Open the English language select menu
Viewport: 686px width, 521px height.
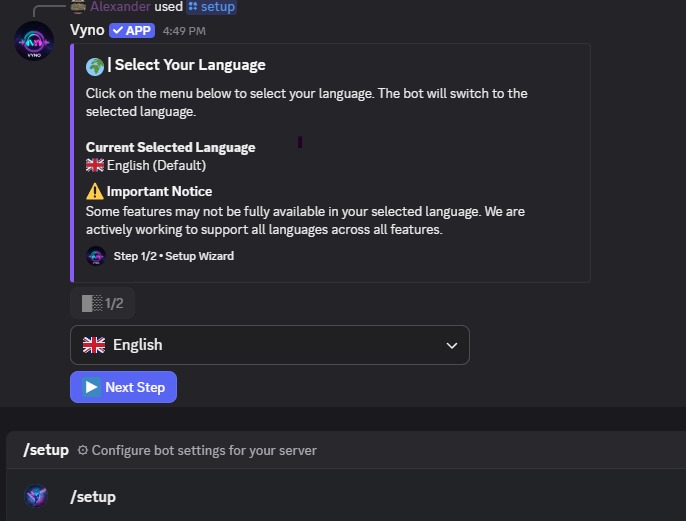tap(269, 345)
